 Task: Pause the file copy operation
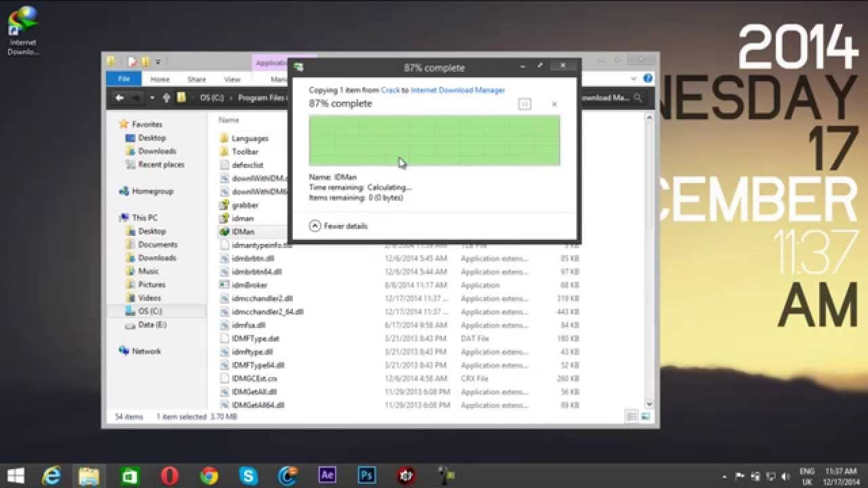(x=524, y=104)
